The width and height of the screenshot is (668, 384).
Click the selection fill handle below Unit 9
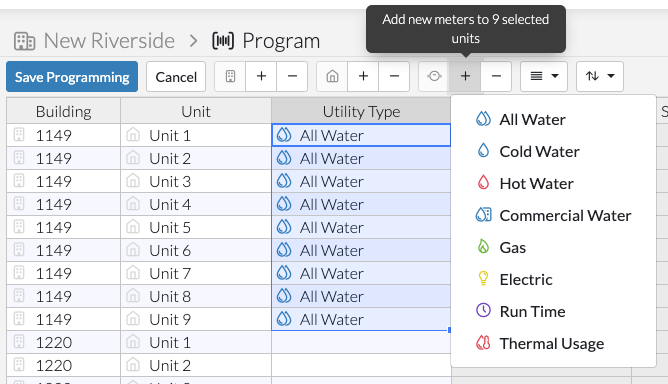(449, 330)
